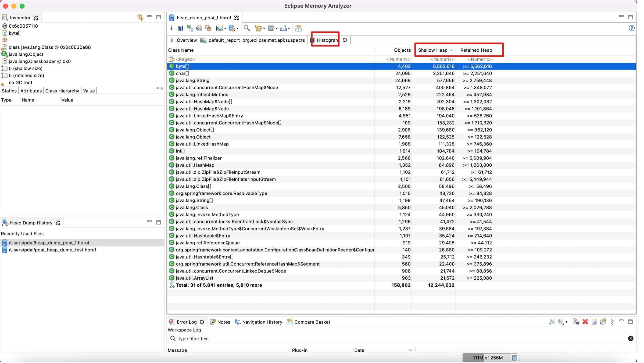Screen dimensions: 644x363
Task: Click the find object magnifier icon
Action: (x=247, y=28)
